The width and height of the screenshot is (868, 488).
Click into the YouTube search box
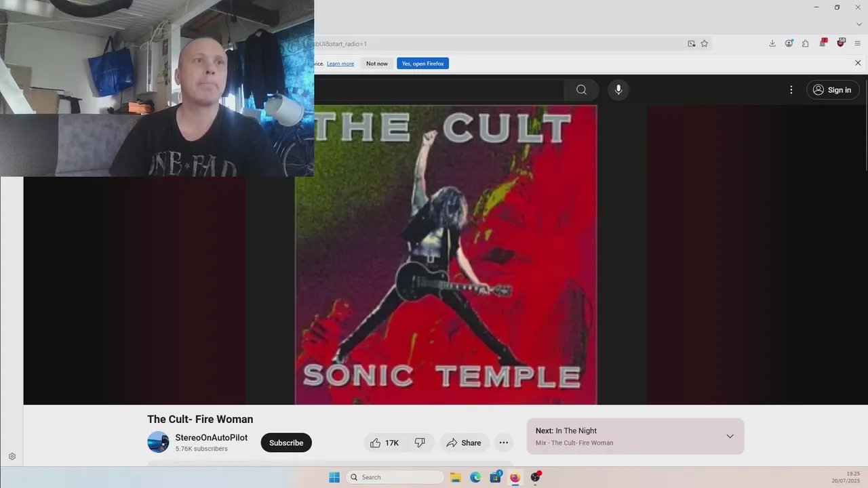coord(439,89)
